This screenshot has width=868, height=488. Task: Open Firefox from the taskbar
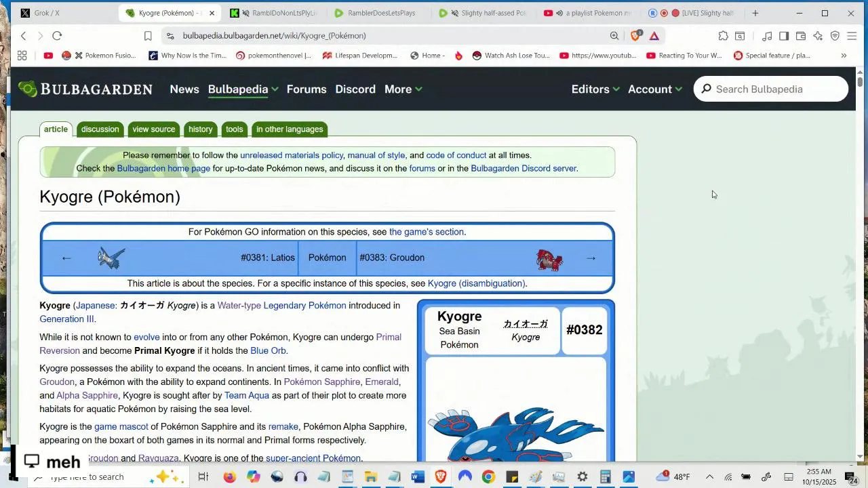(229, 476)
